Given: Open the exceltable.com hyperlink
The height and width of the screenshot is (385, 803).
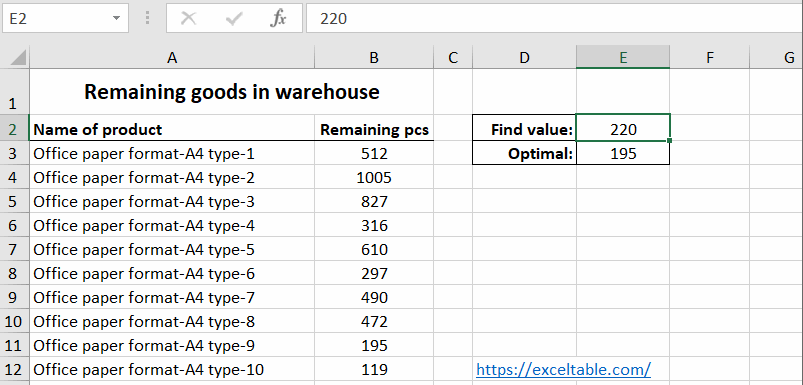Looking at the screenshot, I should click(563, 369).
